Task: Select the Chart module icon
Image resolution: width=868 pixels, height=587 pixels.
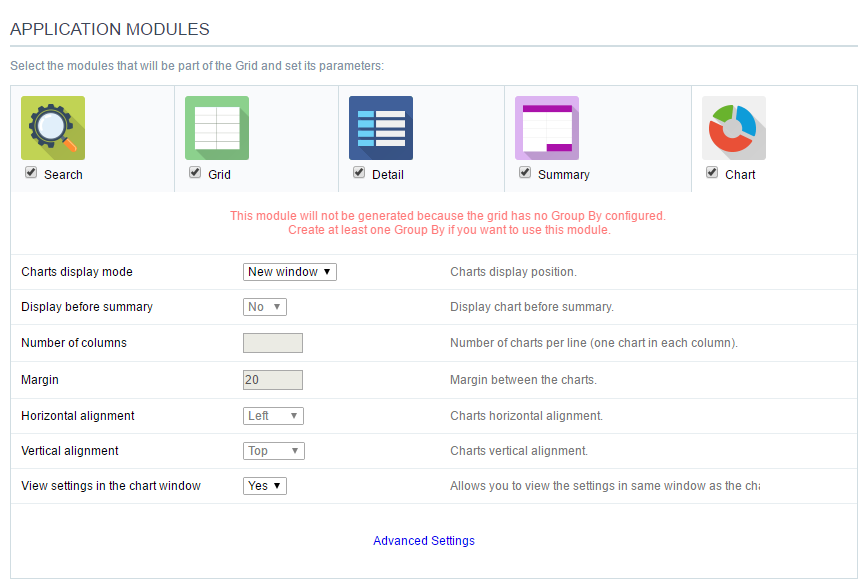Action: click(x=733, y=127)
